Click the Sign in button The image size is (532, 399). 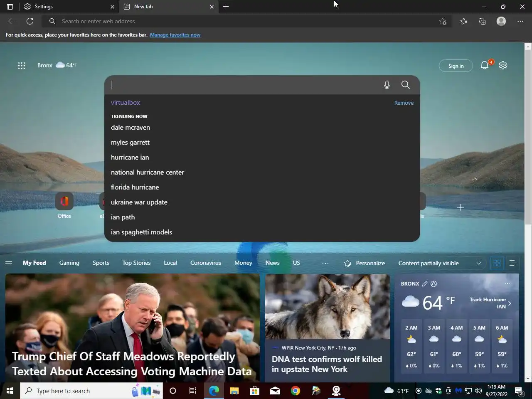pyautogui.click(x=456, y=66)
